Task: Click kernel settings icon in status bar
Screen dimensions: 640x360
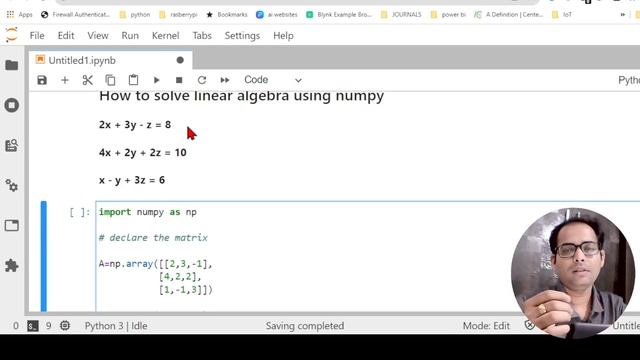Action: click(x=65, y=326)
